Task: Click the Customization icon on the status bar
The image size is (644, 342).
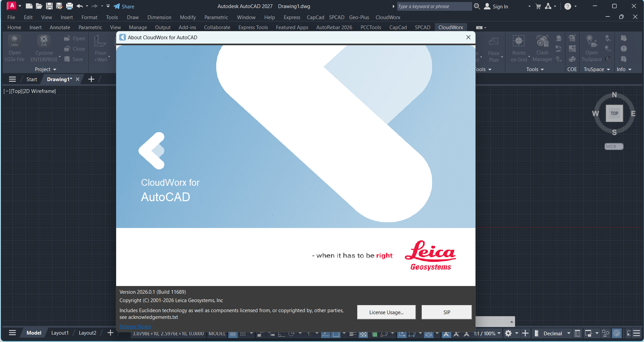Action: pos(637,333)
